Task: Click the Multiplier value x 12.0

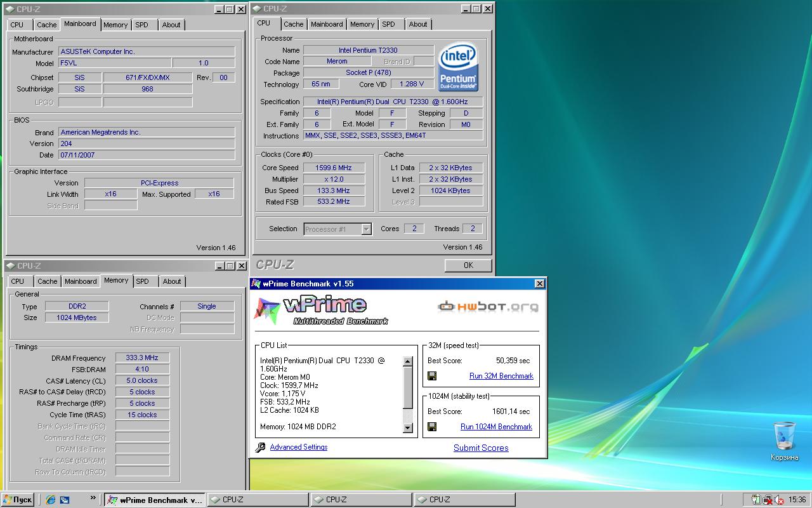Action: 333,179
